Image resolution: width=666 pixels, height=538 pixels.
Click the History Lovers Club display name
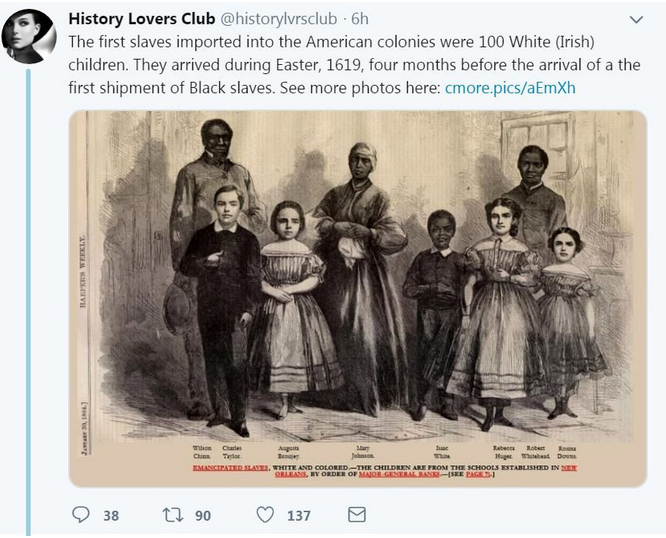click(142, 19)
